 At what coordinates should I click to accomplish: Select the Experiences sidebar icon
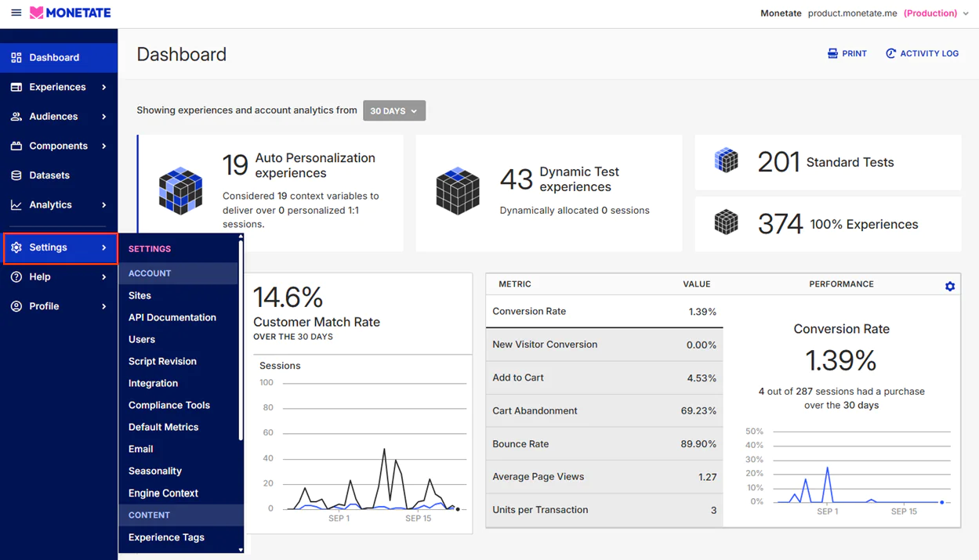(17, 87)
